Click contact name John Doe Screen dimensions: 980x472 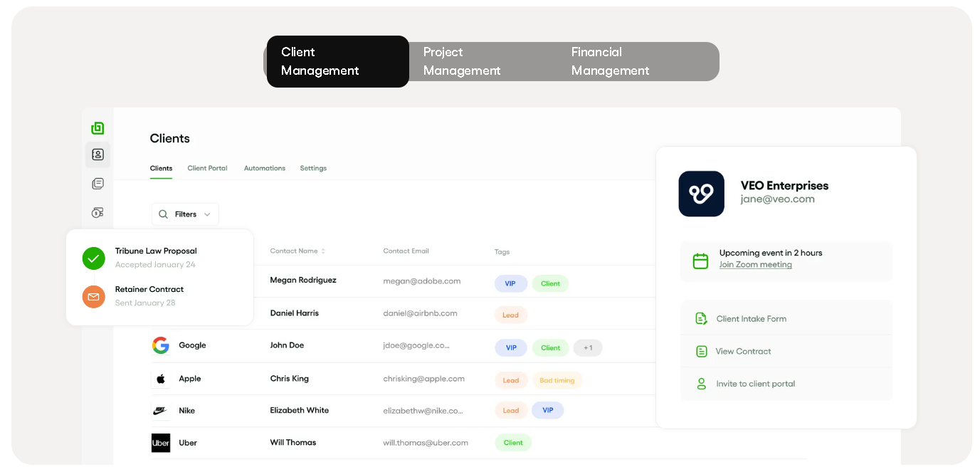[x=287, y=345]
